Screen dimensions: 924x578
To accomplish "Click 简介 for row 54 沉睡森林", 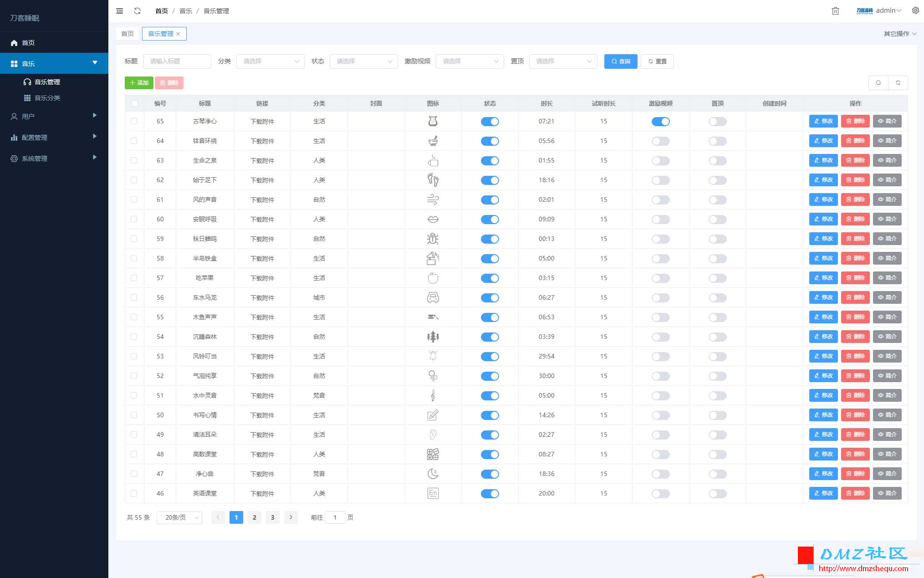I will [x=887, y=337].
